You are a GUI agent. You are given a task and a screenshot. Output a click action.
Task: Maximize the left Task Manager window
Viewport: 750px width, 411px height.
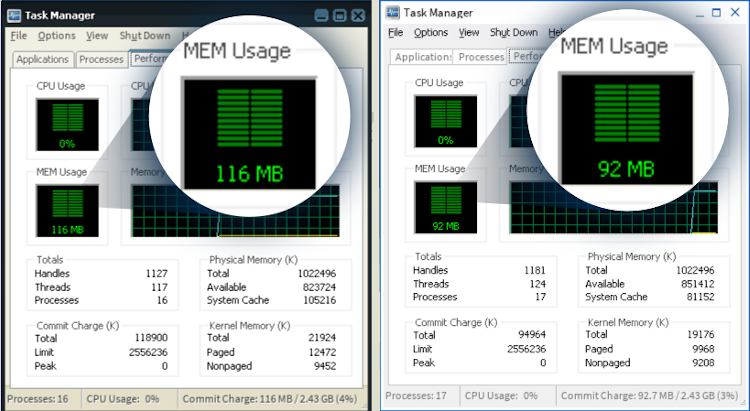click(340, 16)
